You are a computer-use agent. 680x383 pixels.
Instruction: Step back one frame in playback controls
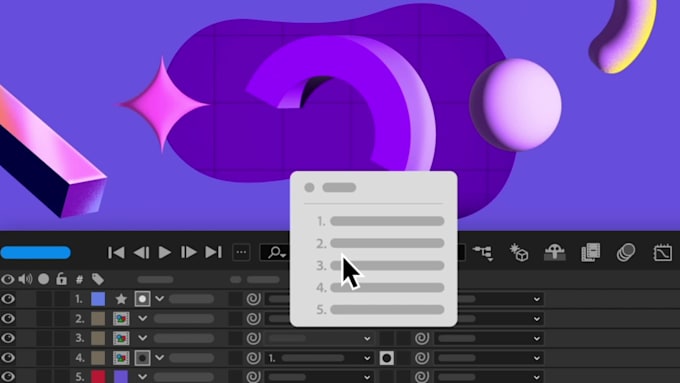(x=141, y=252)
